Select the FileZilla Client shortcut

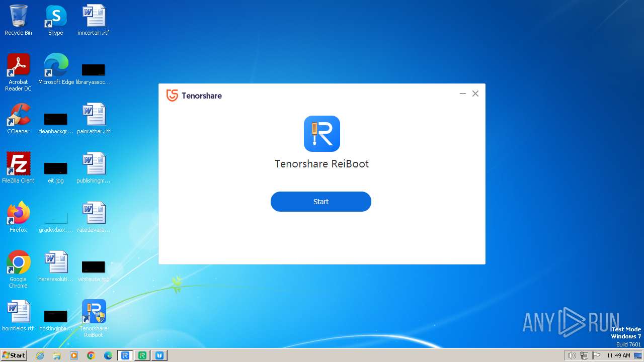(18, 168)
